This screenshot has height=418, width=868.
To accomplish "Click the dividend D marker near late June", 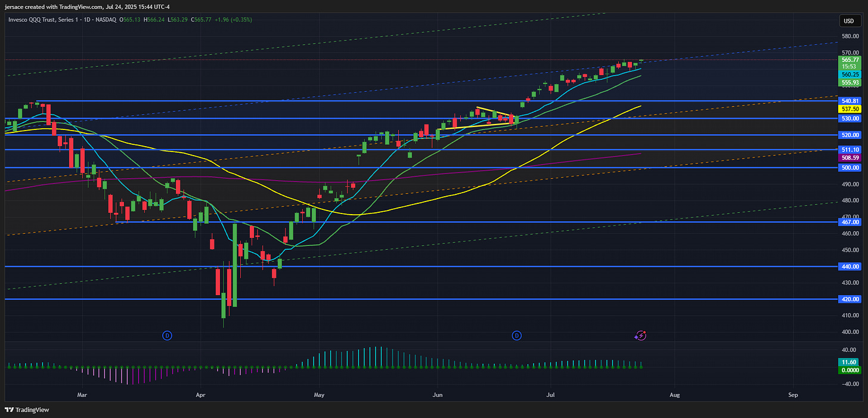I will point(517,336).
